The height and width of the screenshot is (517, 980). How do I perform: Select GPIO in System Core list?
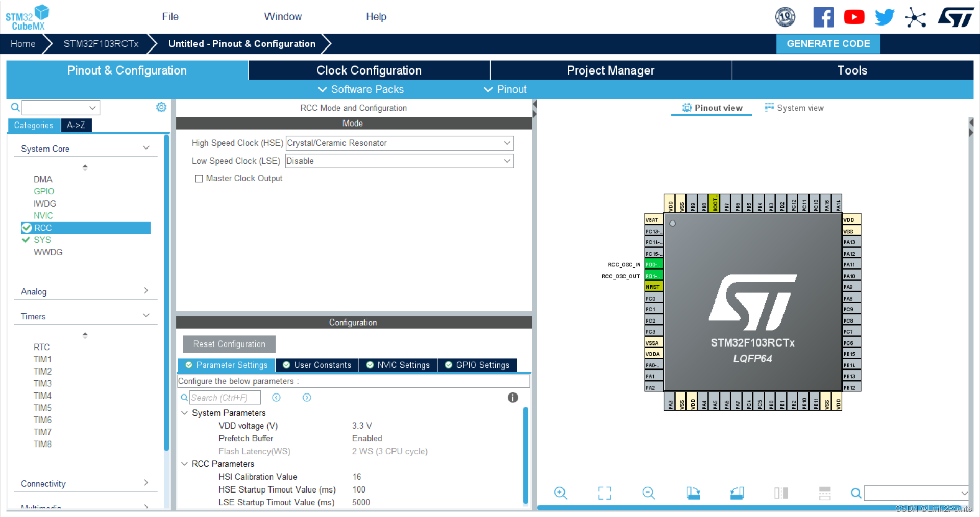pos(44,191)
